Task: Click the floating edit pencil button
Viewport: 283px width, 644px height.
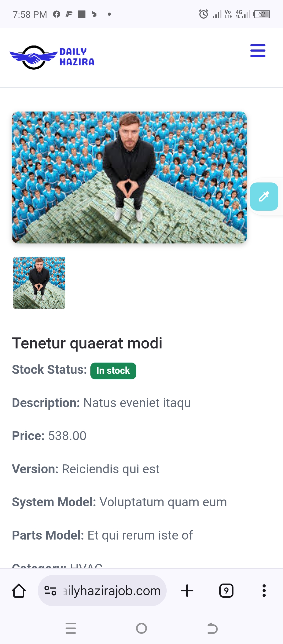Action: (x=264, y=197)
